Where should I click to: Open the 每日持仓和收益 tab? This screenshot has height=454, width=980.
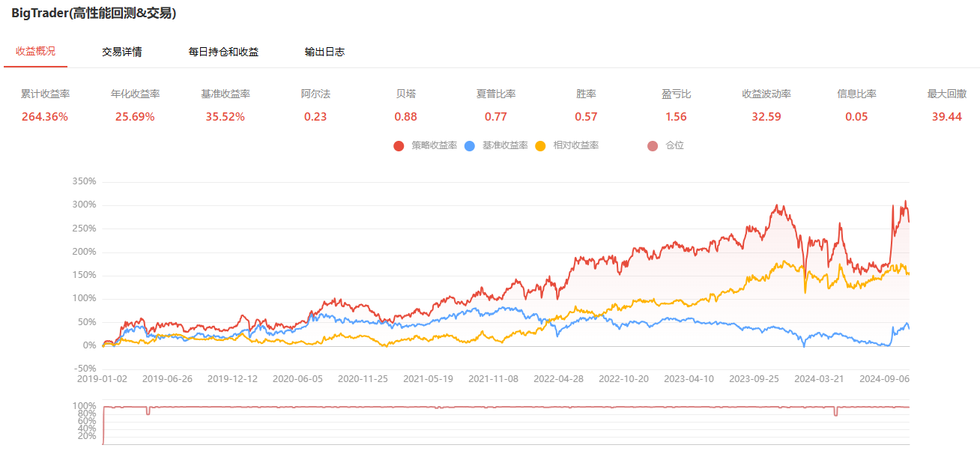(223, 52)
